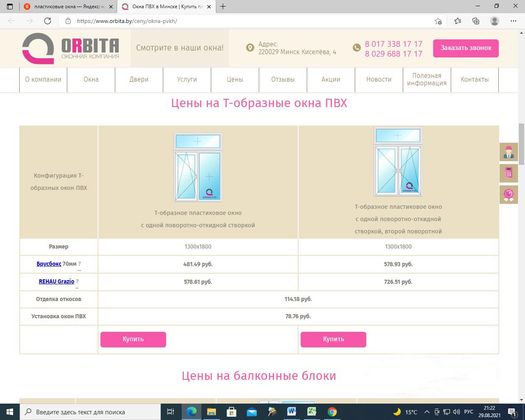525x420 pixels.
Task: Open the calculator icon on right sidebar
Action: pos(509,173)
